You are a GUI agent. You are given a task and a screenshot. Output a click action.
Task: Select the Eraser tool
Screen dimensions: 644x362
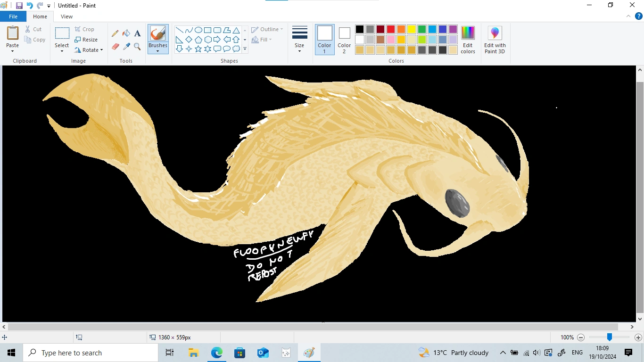tap(115, 47)
